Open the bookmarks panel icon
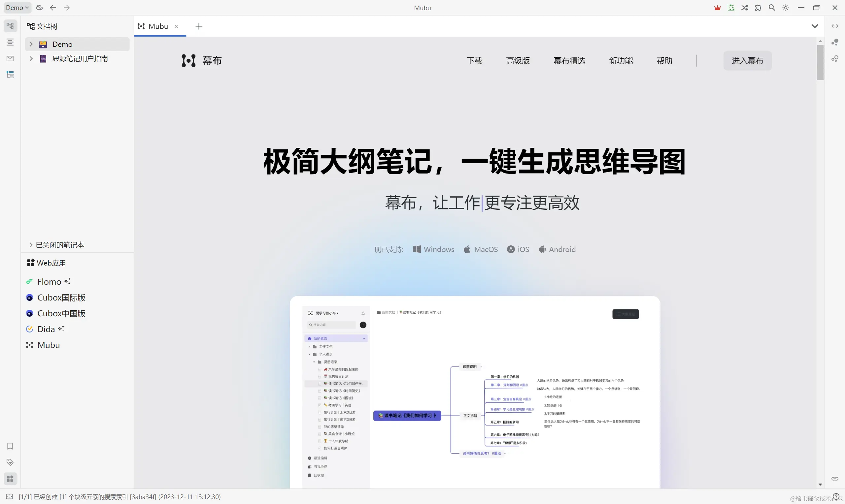This screenshot has width=845, height=504. [x=10, y=446]
